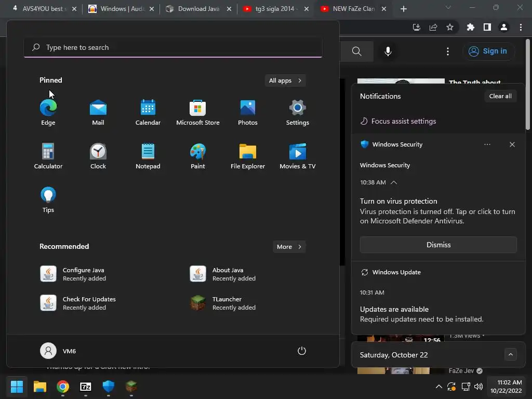Switch to the Download Java tab
Viewport: 532px width, 399px height.
pos(199,9)
